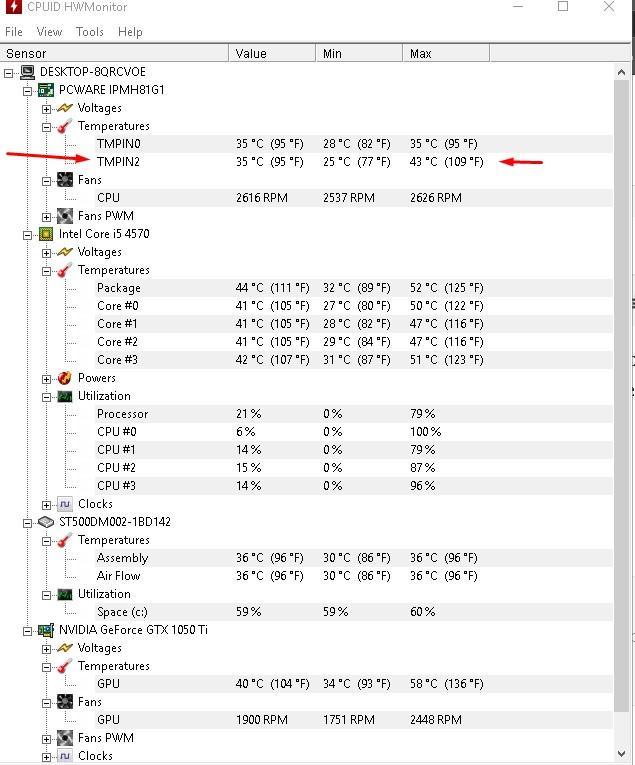Click the CPU Clocks waveform icon
This screenshot has height=765, width=635.
tap(64, 504)
